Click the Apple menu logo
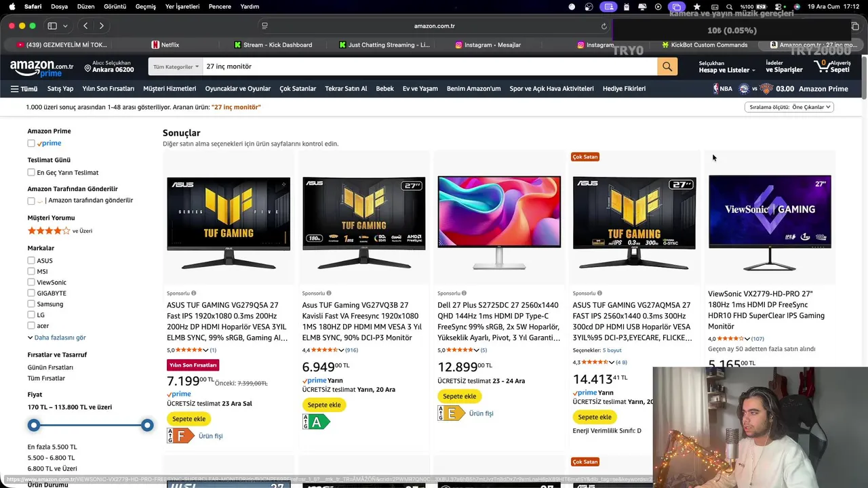868x488 pixels. (x=12, y=6)
